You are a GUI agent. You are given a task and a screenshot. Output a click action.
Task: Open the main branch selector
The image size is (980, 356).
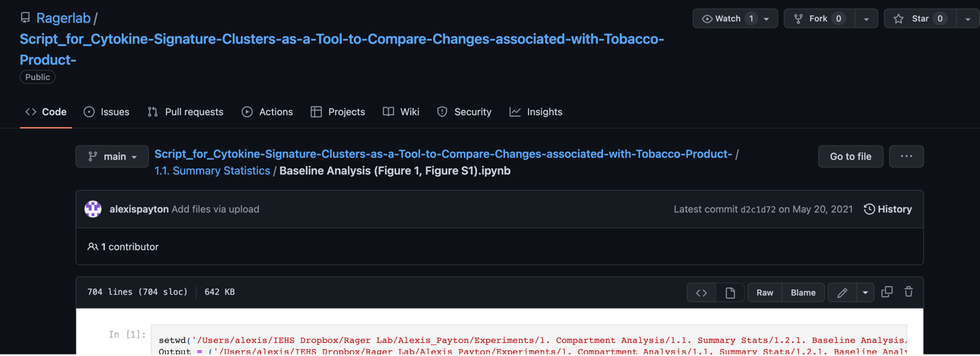(x=112, y=156)
